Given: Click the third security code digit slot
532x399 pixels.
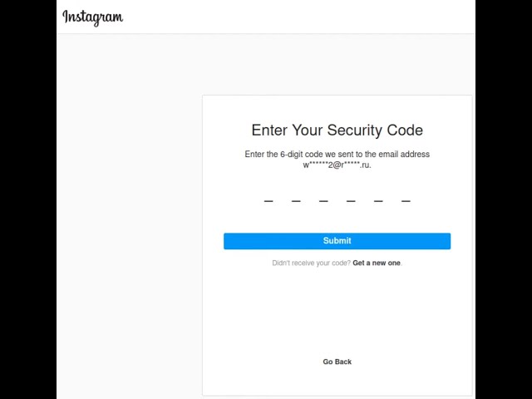Looking at the screenshot, I should (x=323, y=199).
